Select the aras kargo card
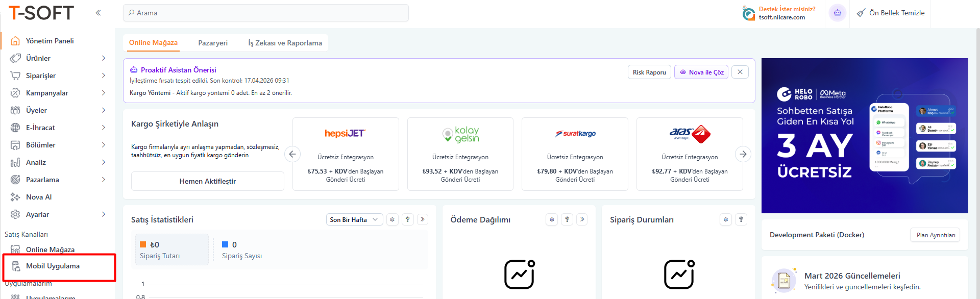The image size is (980, 299). [690, 154]
